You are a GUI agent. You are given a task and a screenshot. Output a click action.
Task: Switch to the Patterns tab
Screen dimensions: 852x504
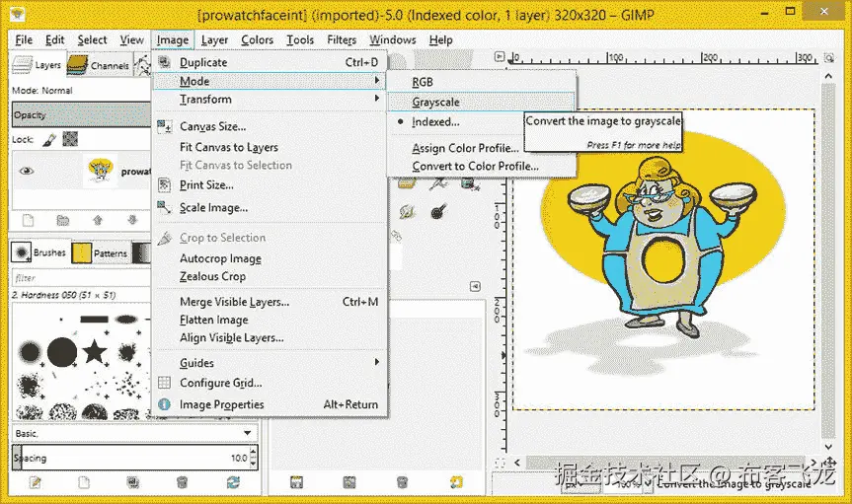101,253
